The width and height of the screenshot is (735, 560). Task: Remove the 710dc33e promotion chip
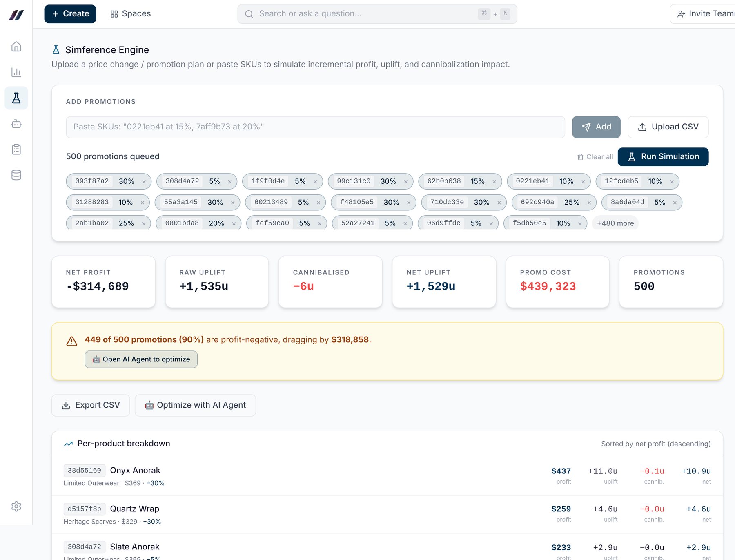pos(499,203)
